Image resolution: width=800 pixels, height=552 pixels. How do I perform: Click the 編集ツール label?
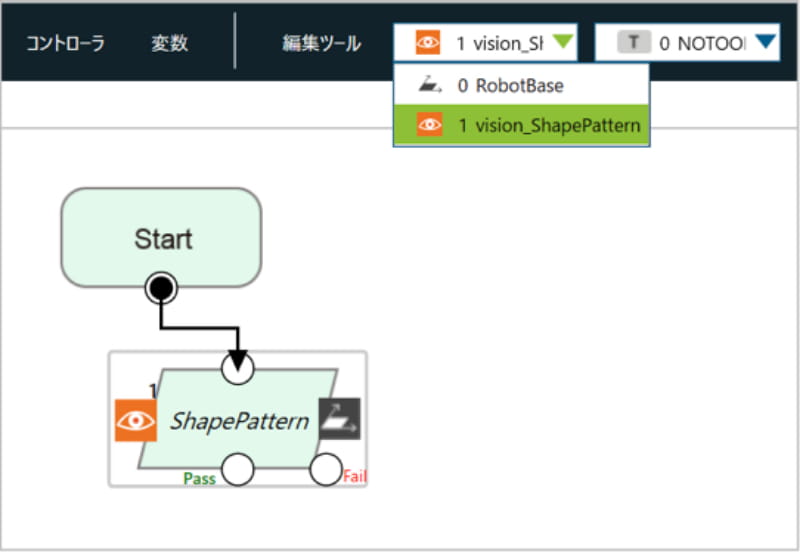pos(322,44)
